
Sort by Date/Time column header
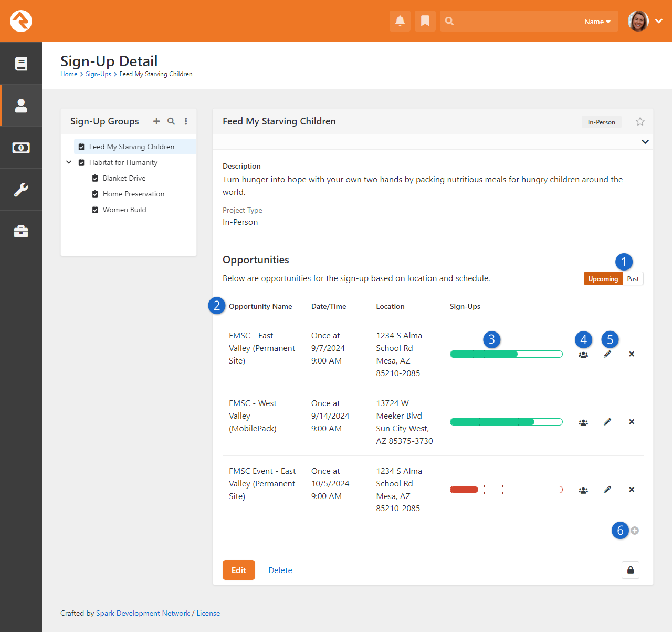point(329,306)
